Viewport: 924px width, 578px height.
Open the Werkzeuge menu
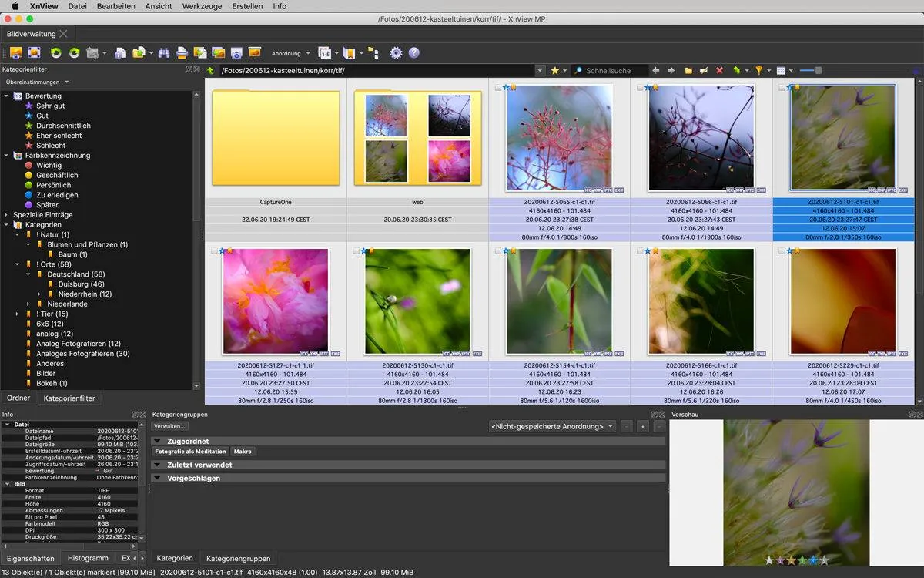202,6
